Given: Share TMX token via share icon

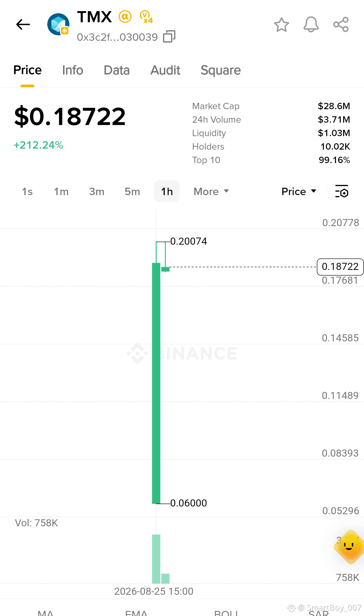Looking at the screenshot, I should (341, 25).
